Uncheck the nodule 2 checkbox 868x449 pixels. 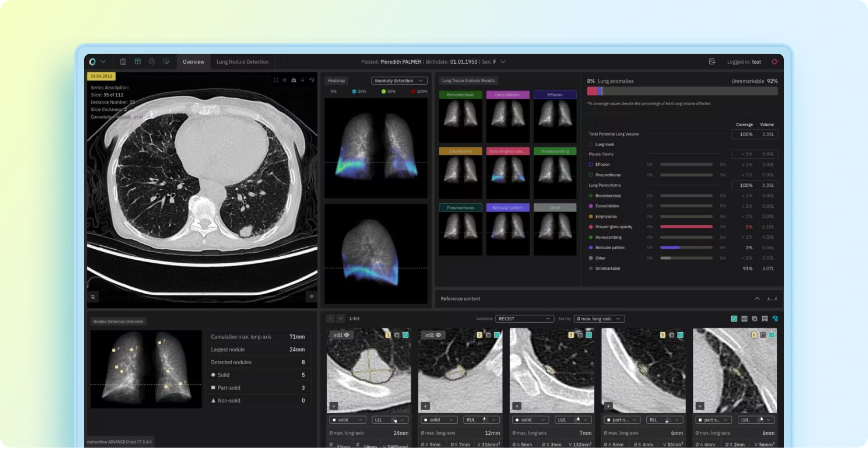(x=497, y=335)
